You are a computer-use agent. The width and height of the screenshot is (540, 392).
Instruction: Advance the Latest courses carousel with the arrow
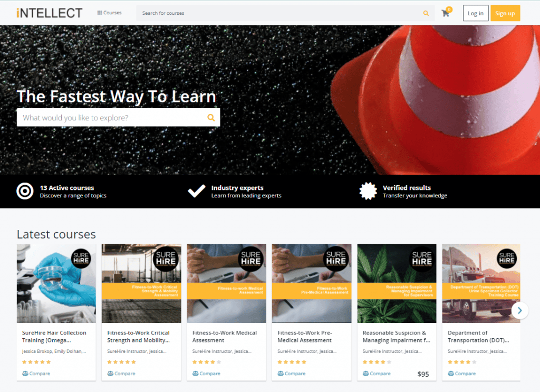(519, 310)
